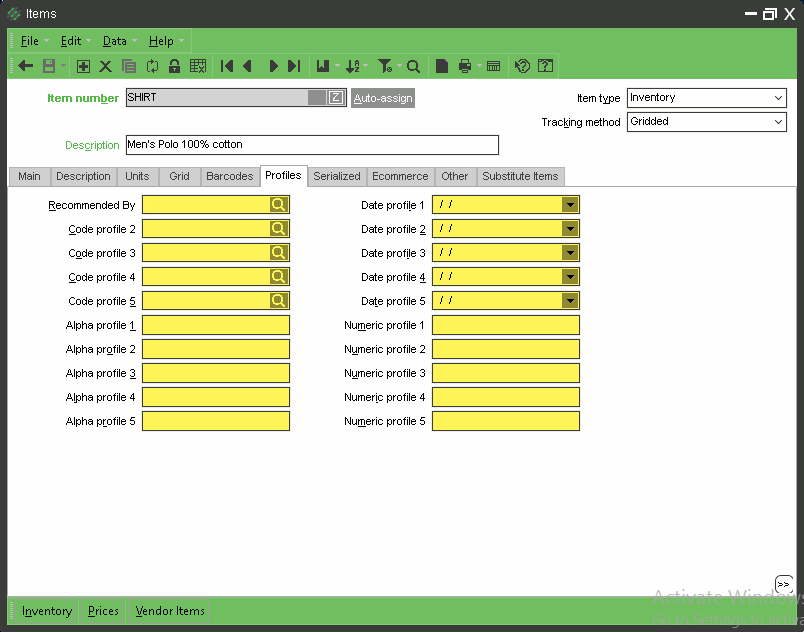Expand the Item type dropdown
This screenshot has width=804, height=632.
(x=778, y=98)
